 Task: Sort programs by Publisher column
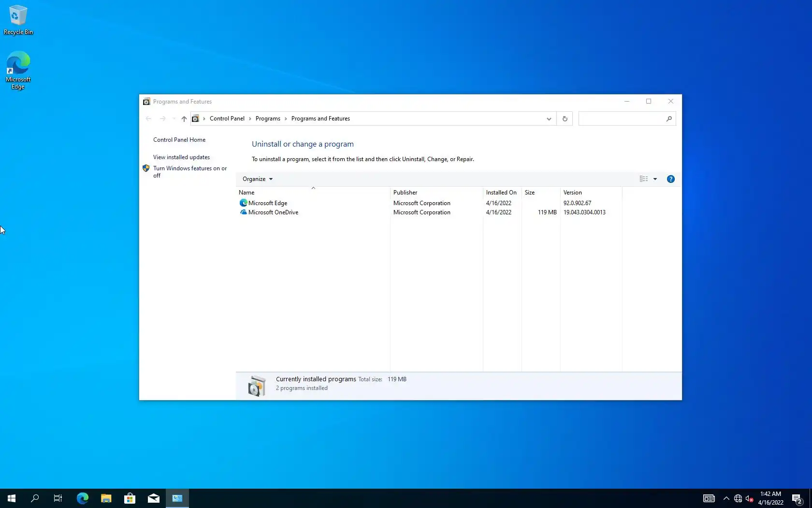[436, 193]
